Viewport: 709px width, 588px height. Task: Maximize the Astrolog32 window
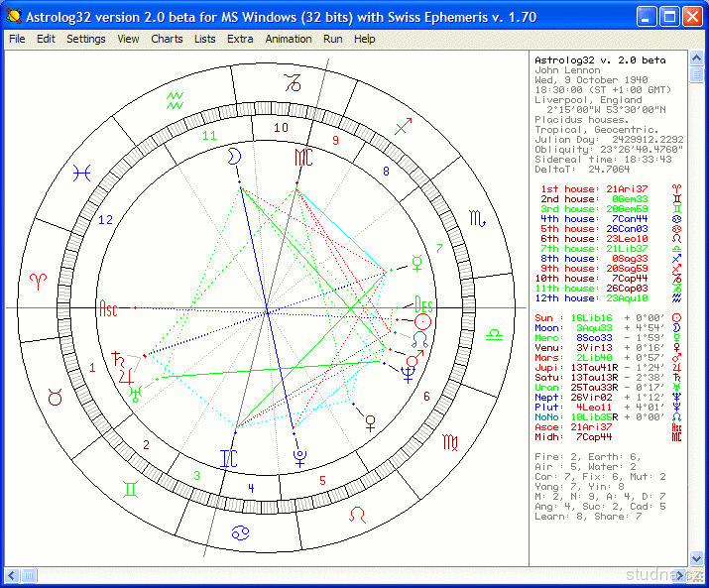point(669,17)
